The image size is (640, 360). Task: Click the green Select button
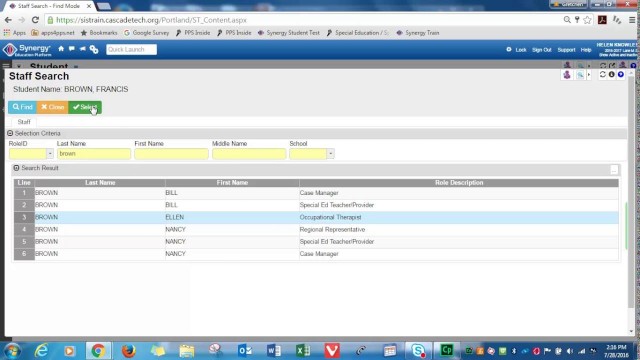tap(85, 107)
